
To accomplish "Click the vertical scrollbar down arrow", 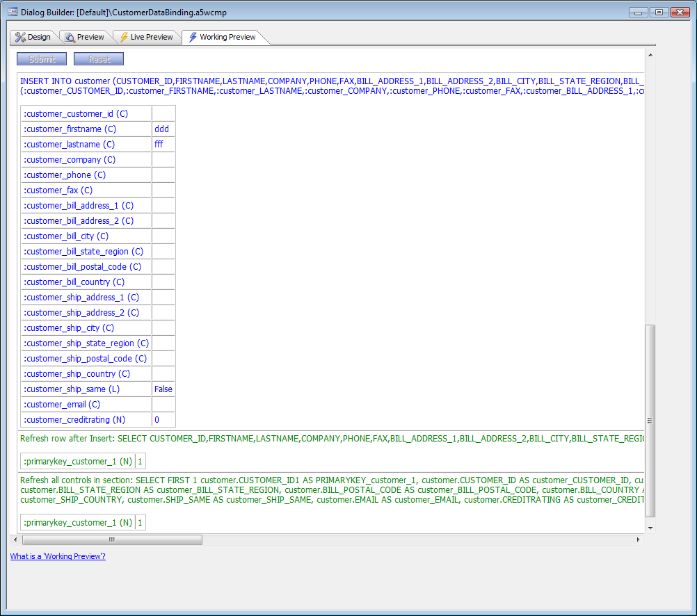I will (x=650, y=528).
